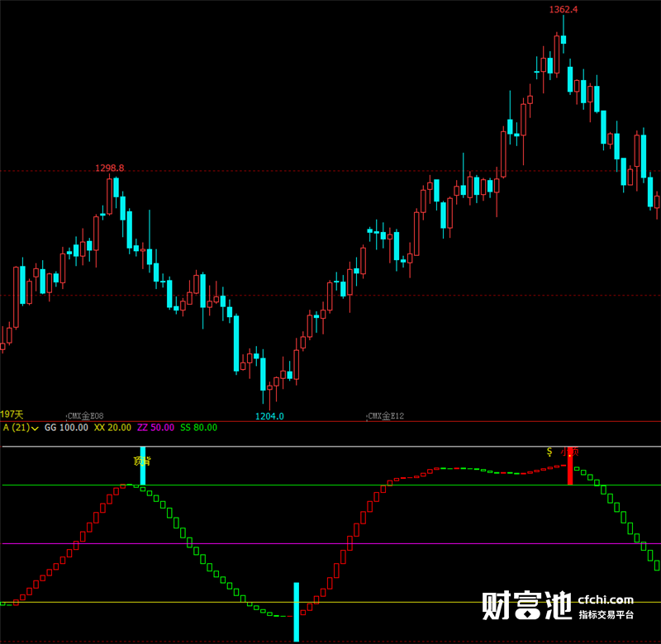The image size is (661, 644).
Task: Select the XX 20.00 indicator value
Action: (112, 428)
